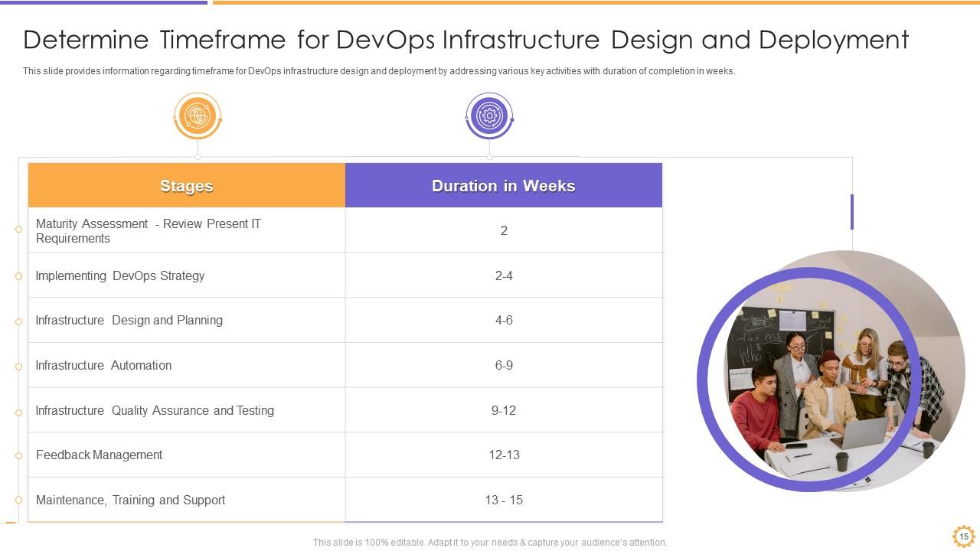Click the 9-12 duration value cell
The image size is (980, 551).
503,410
